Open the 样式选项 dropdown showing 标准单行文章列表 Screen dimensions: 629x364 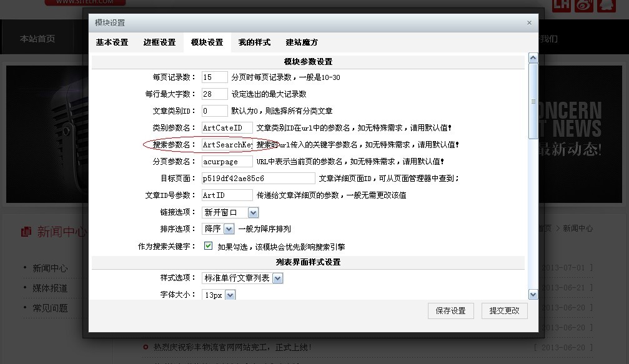pos(242,278)
